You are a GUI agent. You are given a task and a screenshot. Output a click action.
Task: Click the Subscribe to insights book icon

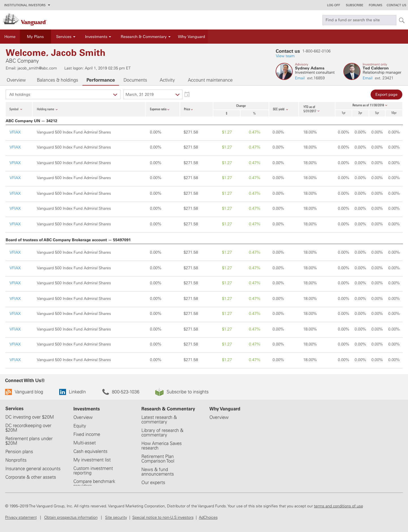click(x=160, y=392)
